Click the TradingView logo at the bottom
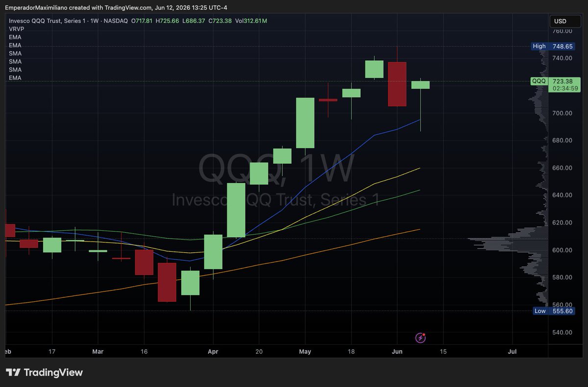588x387 pixels. 44,372
